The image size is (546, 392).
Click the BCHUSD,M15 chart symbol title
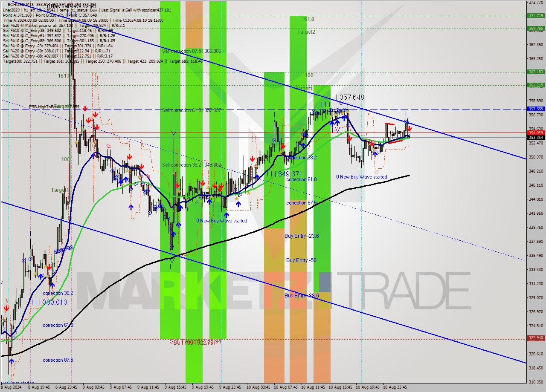(21, 5)
